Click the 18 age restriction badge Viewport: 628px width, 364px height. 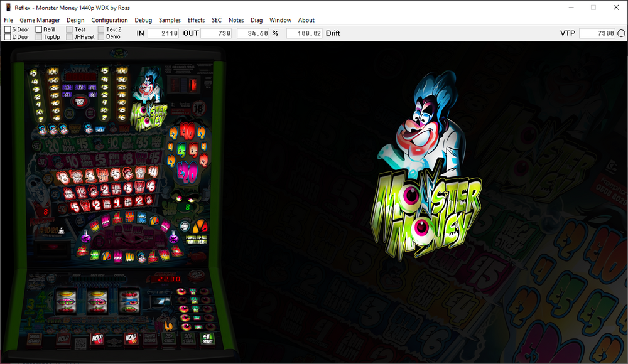198,109
